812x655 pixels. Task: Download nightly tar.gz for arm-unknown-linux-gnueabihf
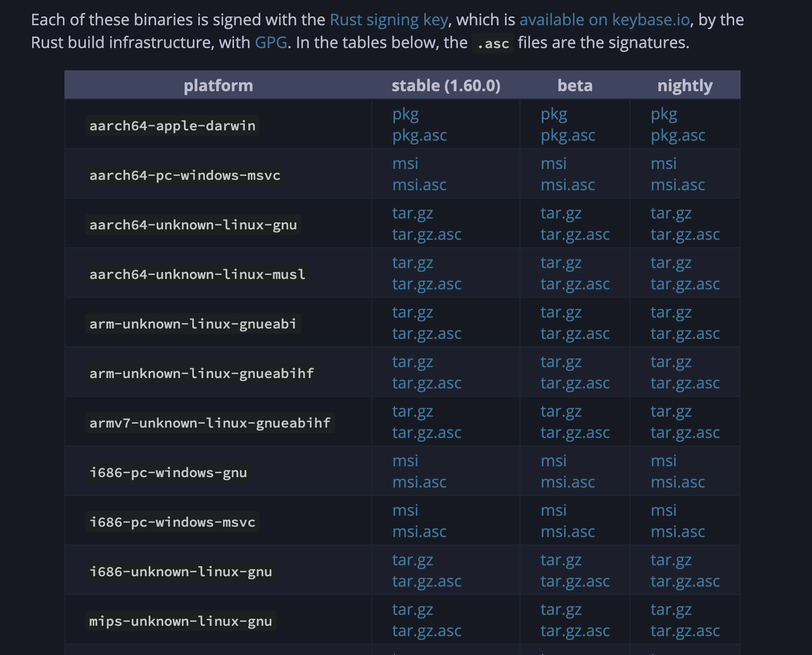point(671,362)
